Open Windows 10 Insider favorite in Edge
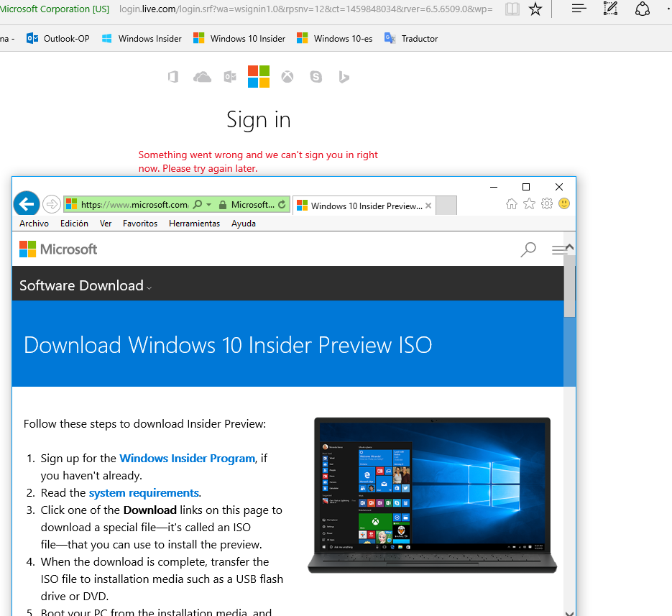 [x=239, y=39]
